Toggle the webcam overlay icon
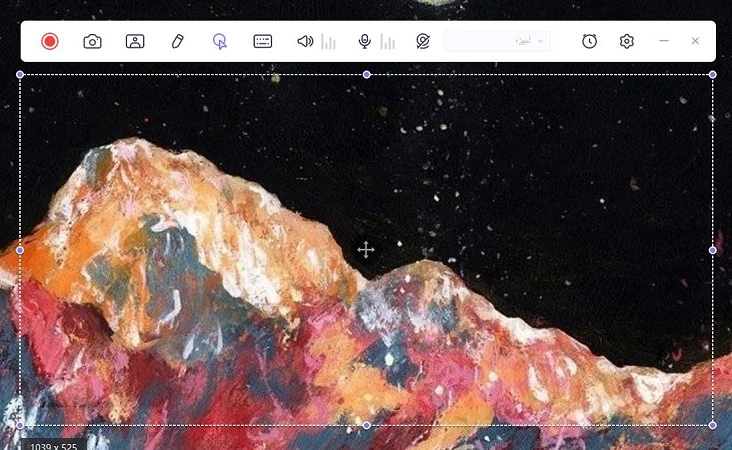This screenshot has width=732, height=450. (x=135, y=42)
